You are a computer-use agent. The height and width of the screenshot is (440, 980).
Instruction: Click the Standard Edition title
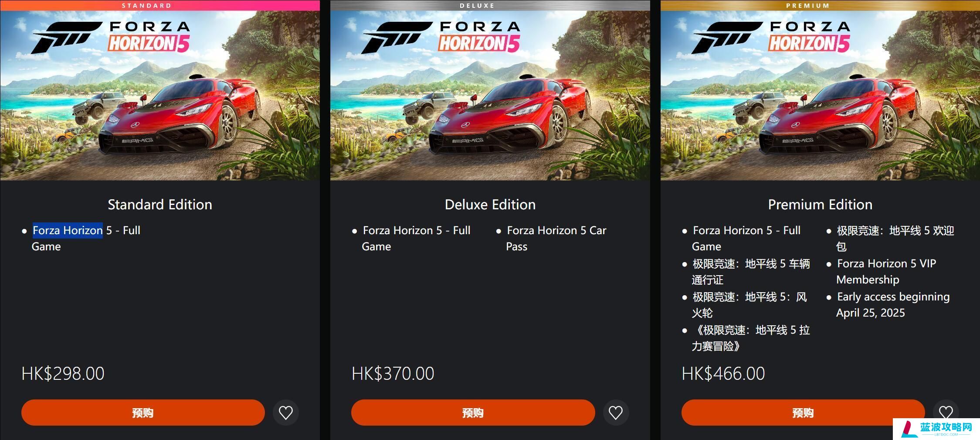(x=160, y=205)
